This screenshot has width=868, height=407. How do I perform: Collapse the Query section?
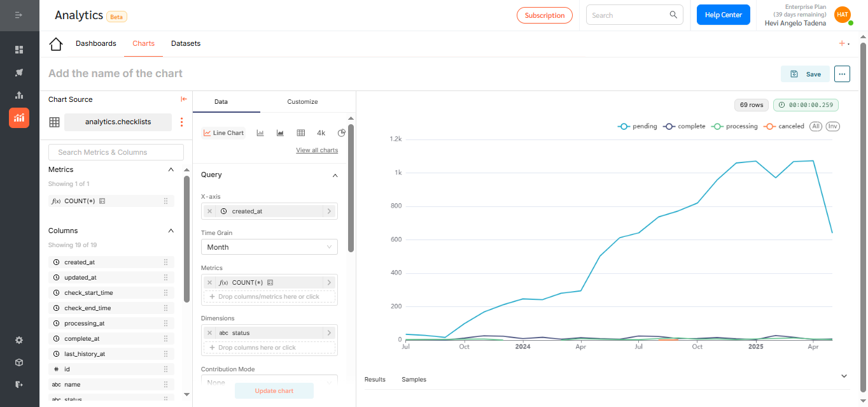335,175
